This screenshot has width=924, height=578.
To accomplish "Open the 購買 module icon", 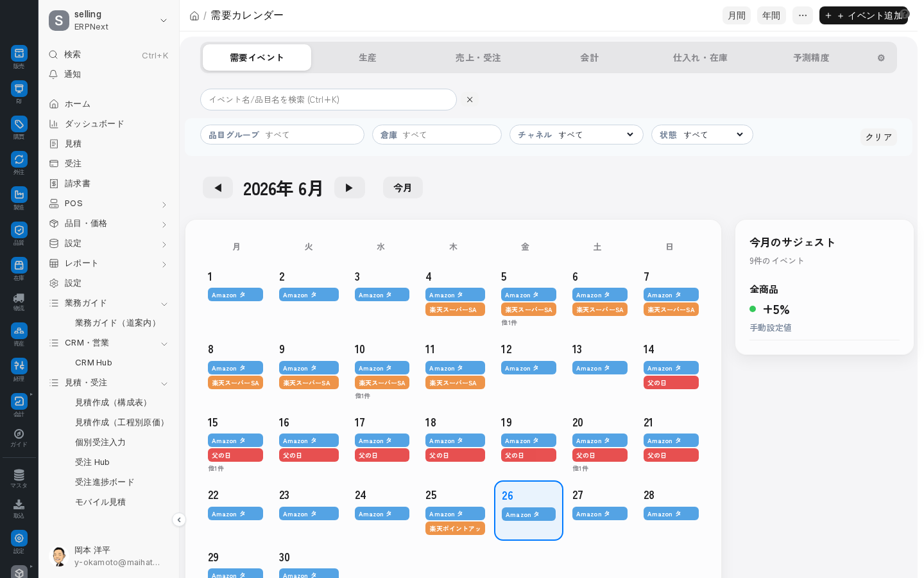I will 19,124.
